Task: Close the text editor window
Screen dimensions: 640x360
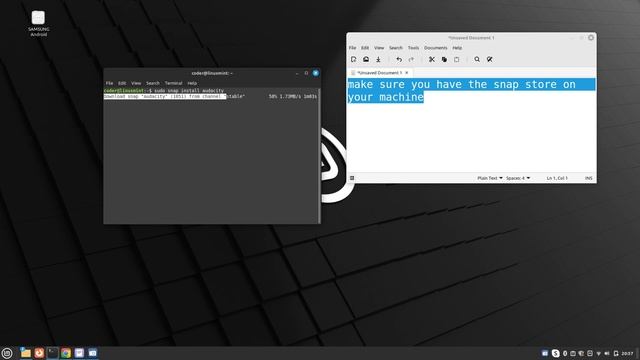Action: (591, 38)
